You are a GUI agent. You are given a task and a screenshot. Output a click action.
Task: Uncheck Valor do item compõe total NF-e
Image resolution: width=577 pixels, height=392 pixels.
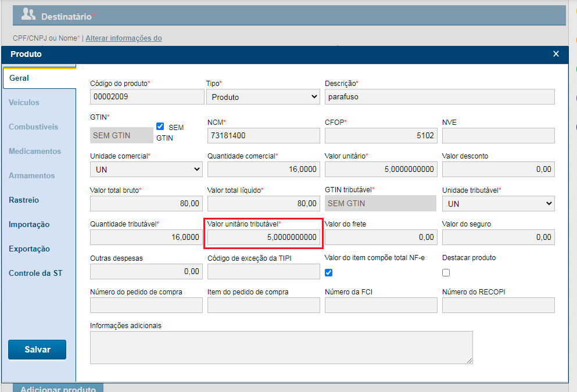329,272
